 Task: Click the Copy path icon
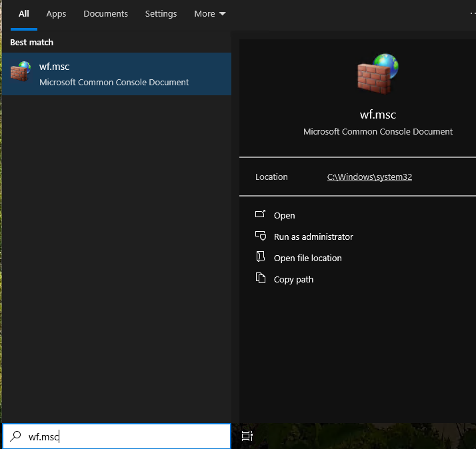[260, 279]
